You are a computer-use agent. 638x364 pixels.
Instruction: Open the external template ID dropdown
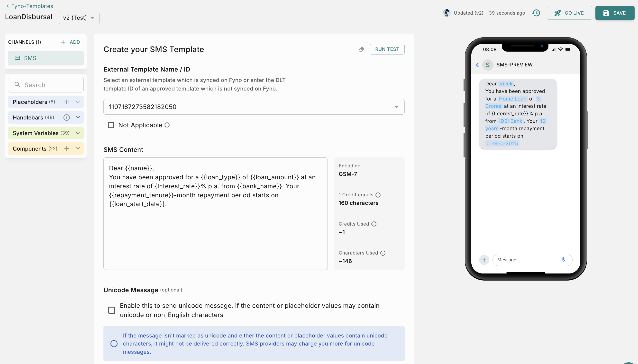[x=396, y=107]
